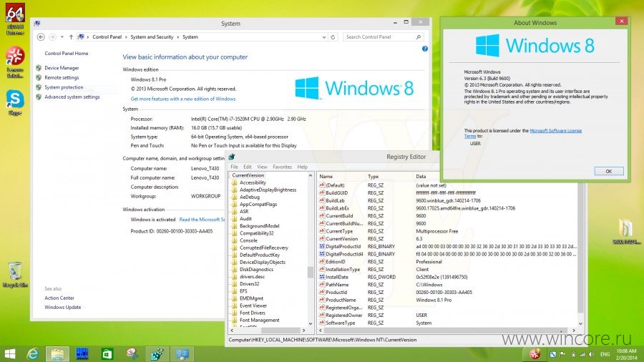Open System protection link

pos(64,87)
